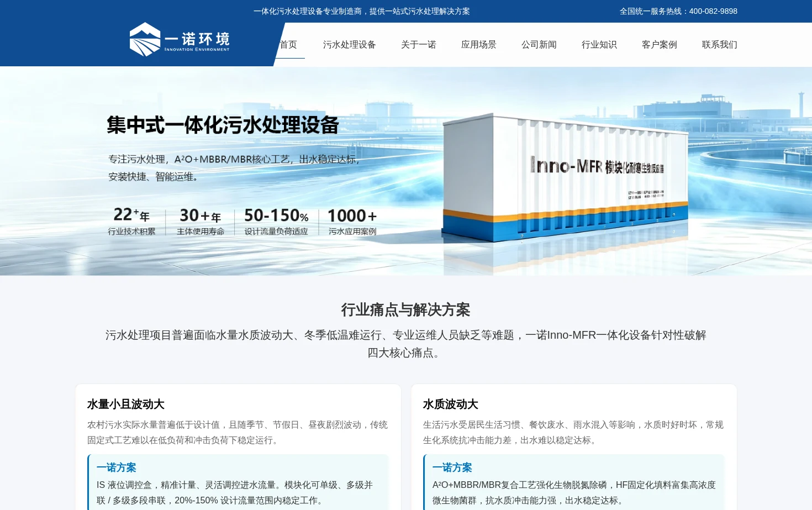Click the A²O+MBBR/MBR复合工艺 solution description
Viewport: 812px width, 510px height.
click(574, 493)
